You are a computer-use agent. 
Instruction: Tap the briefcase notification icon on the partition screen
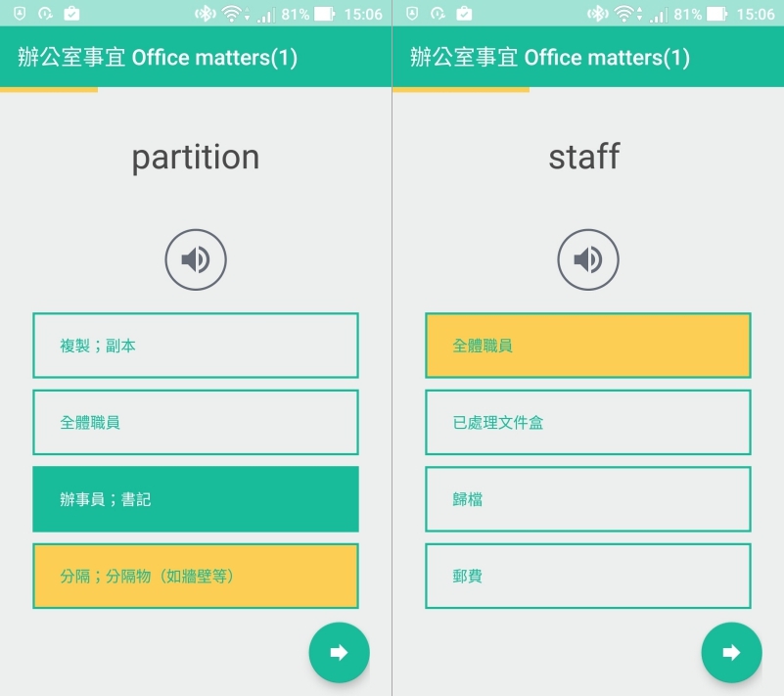pos(71,14)
